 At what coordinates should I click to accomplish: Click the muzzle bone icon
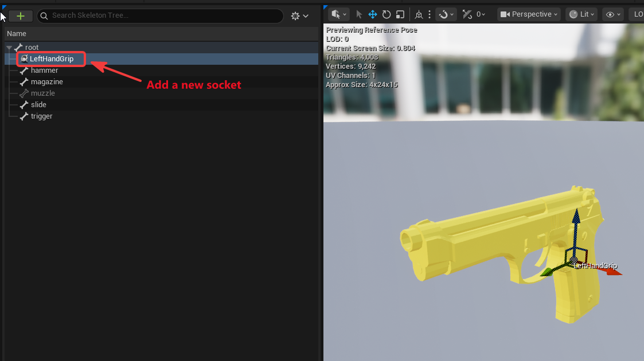tap(24, 93)
